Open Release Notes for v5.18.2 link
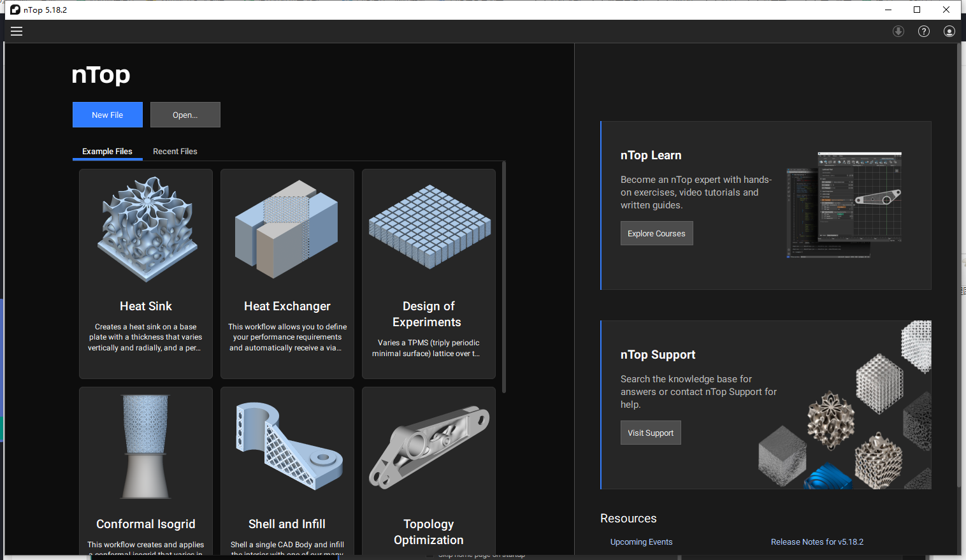 pos(817,542)
